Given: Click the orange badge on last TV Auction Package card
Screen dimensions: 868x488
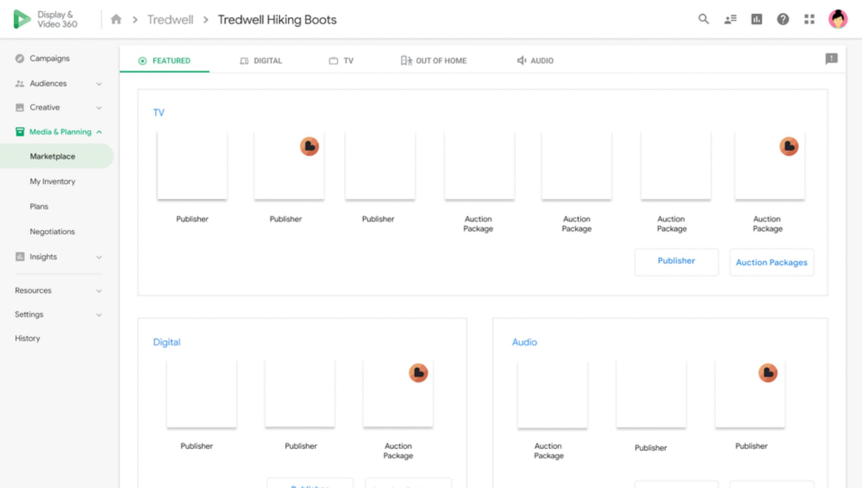Looking at the screenshot, I should pyautogui.click(x=789, y=146).
